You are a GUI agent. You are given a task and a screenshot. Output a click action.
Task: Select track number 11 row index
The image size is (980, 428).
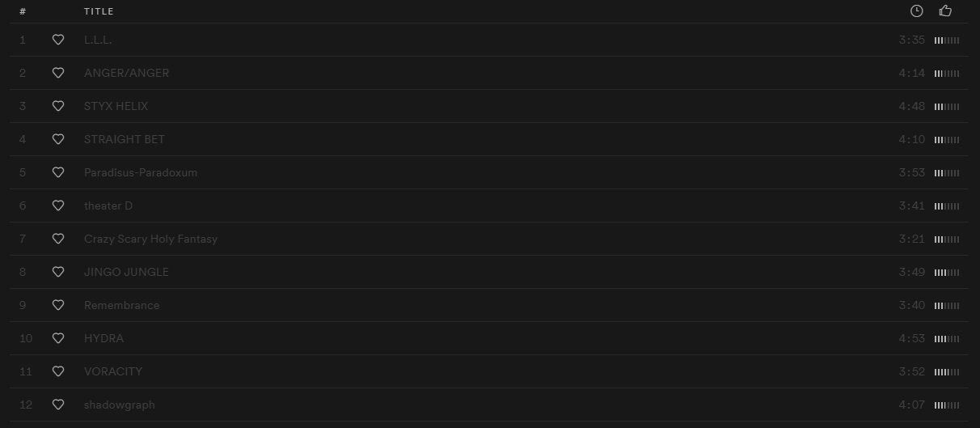coord(26,371)
